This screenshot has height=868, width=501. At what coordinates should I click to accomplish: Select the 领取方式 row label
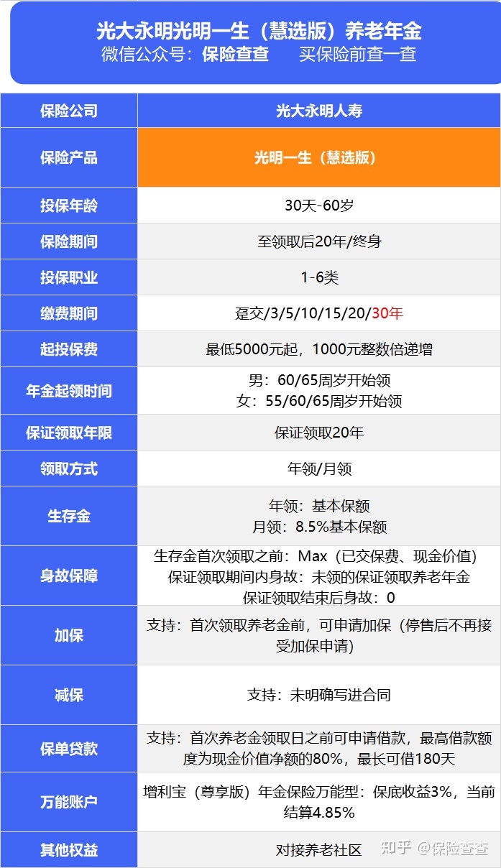tap(69, 468)
